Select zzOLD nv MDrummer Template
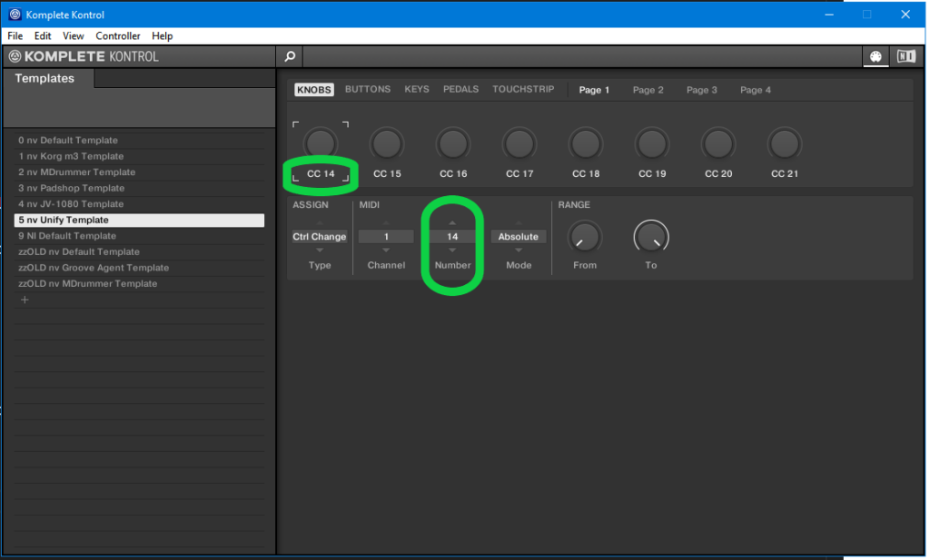 [x=139, y=284]
